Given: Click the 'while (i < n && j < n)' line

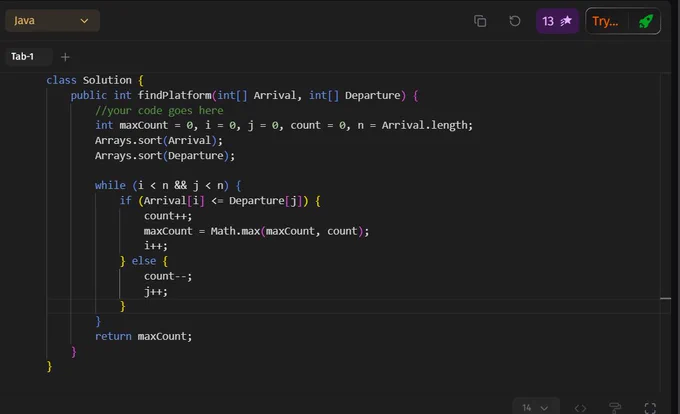Looking at the screenshot, I should click(x=168, y=186).
